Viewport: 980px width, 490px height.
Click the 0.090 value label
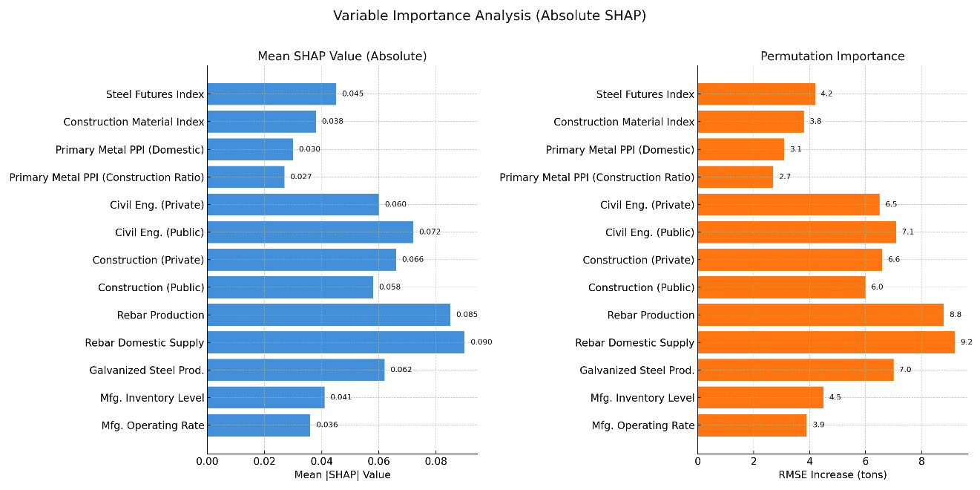[x=481, y=342]
